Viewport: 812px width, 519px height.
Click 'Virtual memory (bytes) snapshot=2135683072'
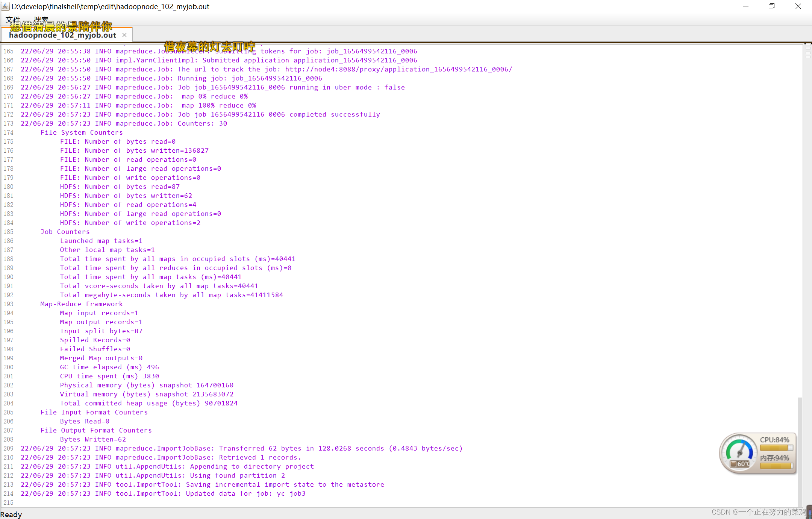tap(147, 394)
